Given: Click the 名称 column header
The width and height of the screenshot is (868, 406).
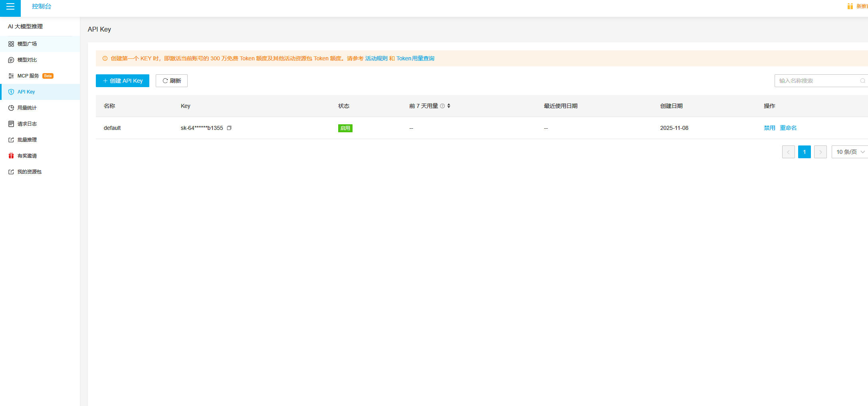Looking at the screenshot, I should [109, 106].
